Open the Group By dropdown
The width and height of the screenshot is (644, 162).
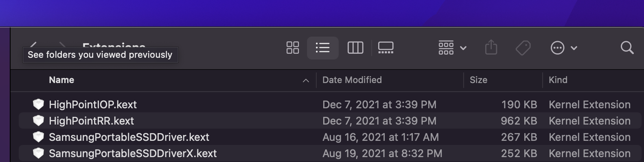tap(452, 48)
